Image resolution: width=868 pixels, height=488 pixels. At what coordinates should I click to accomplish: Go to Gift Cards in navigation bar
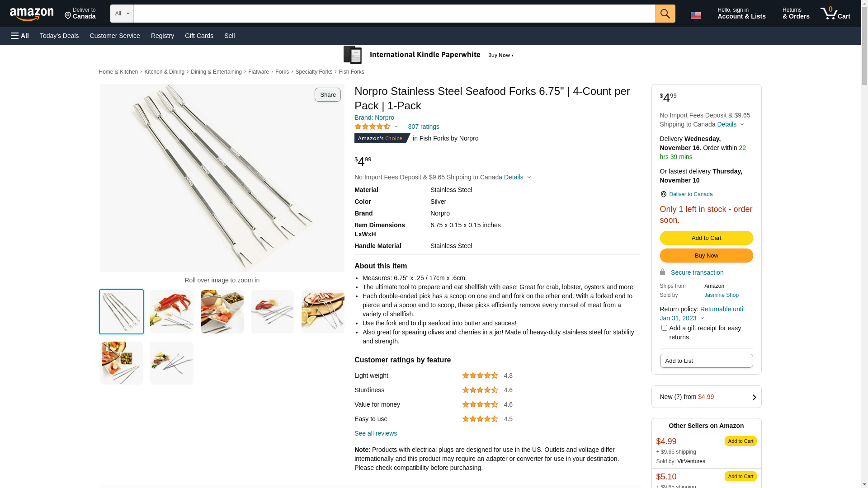199,36
